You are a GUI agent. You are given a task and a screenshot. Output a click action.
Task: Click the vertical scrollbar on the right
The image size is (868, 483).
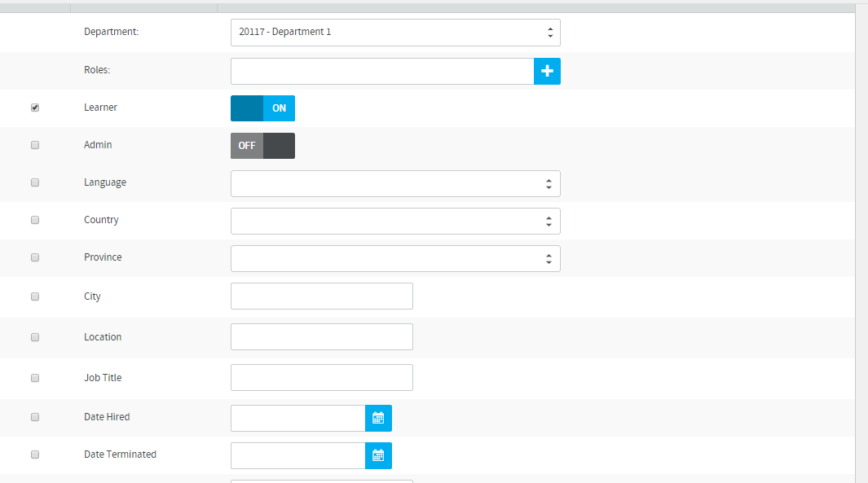[861, 244]
